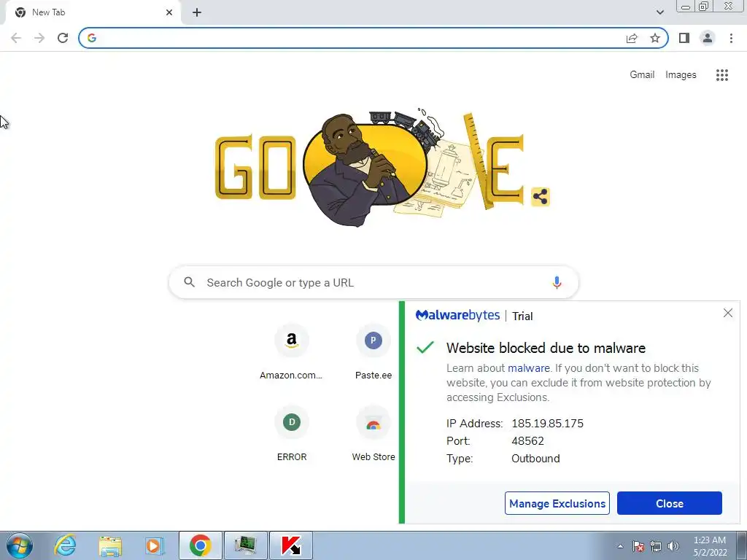Open Windows Explorer folder on taskbar
The width and height of the screenshot is (747, 560).
coord(110,545)
